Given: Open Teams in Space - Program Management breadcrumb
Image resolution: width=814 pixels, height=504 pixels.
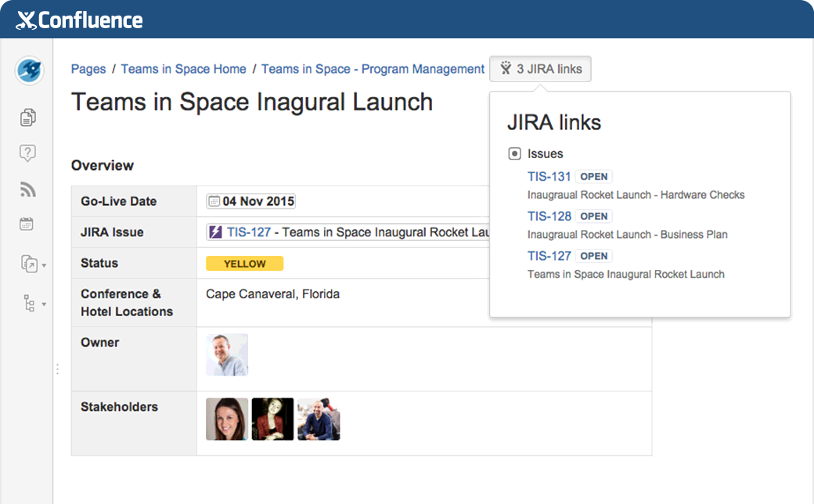Looking at the screenshot, I should [x=373, y=69].
